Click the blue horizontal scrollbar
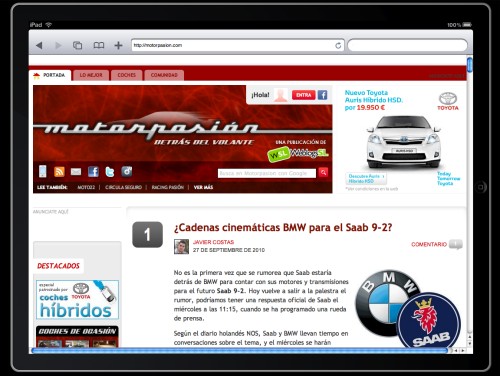 (239, 350)
